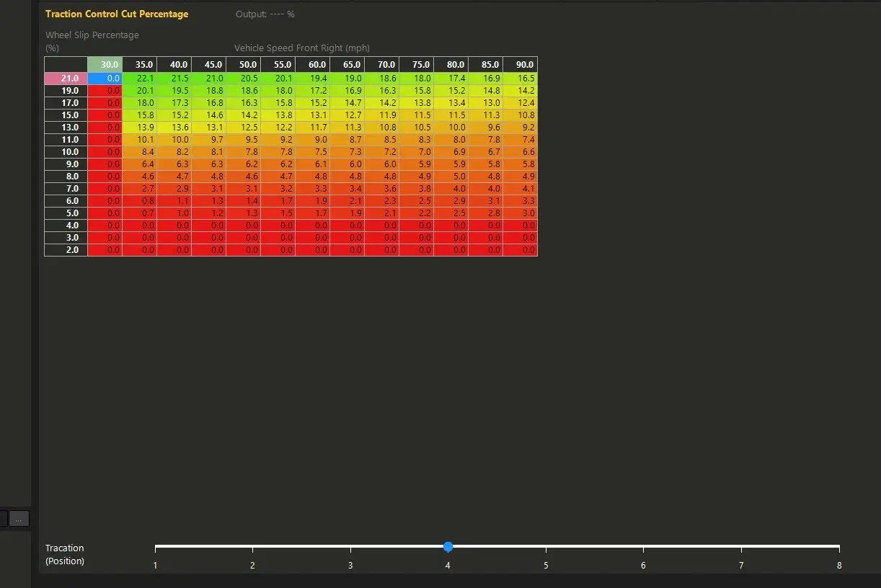This screenshot has height=588, width=881.
Task: Select the blue highlighted 0.0 cell
Action: pyautogui.click(x=105, y=78)
